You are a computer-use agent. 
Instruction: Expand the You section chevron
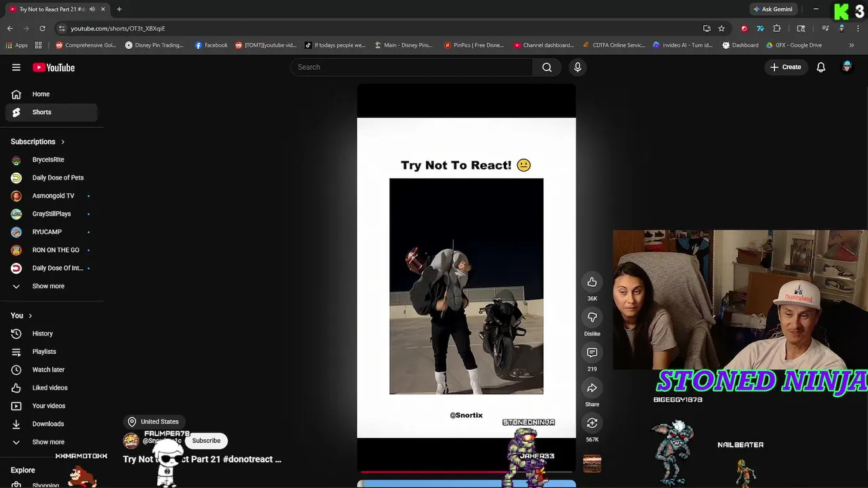pyautogui.click(x=30, y=316)
